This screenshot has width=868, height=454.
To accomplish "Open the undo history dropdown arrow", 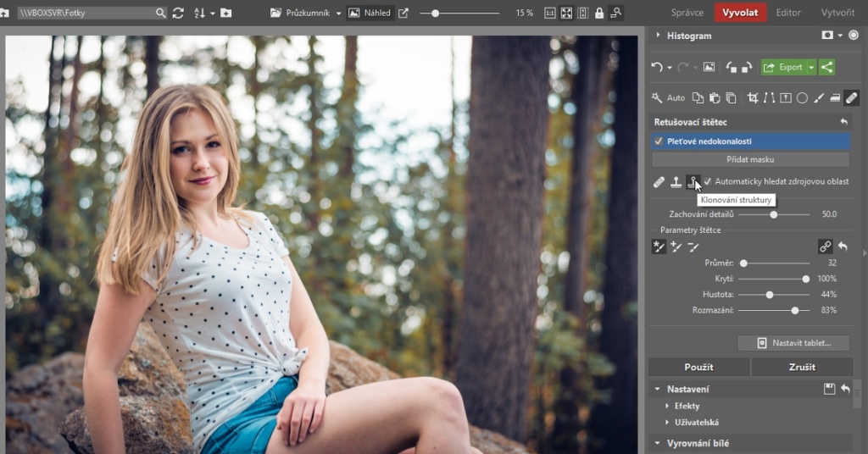I will point(670,68).
